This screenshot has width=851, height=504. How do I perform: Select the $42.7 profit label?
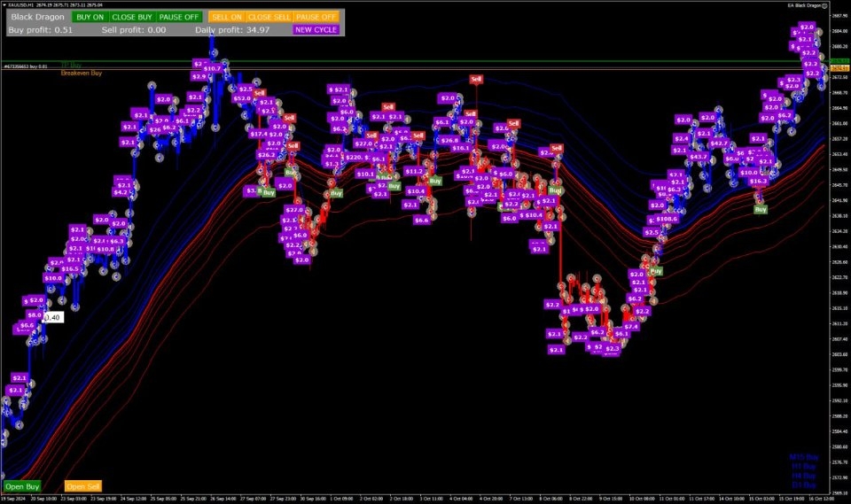[719, 143]
